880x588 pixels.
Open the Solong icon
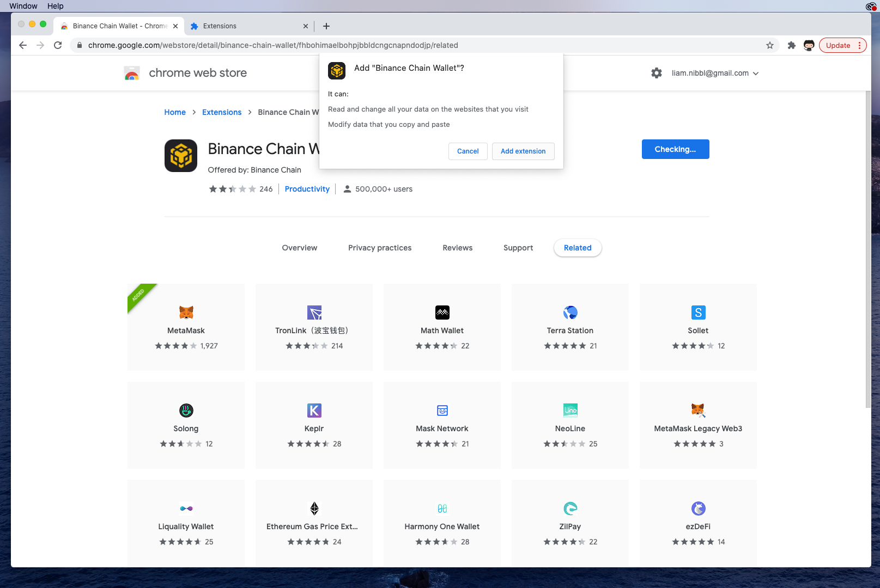point(186,411)
